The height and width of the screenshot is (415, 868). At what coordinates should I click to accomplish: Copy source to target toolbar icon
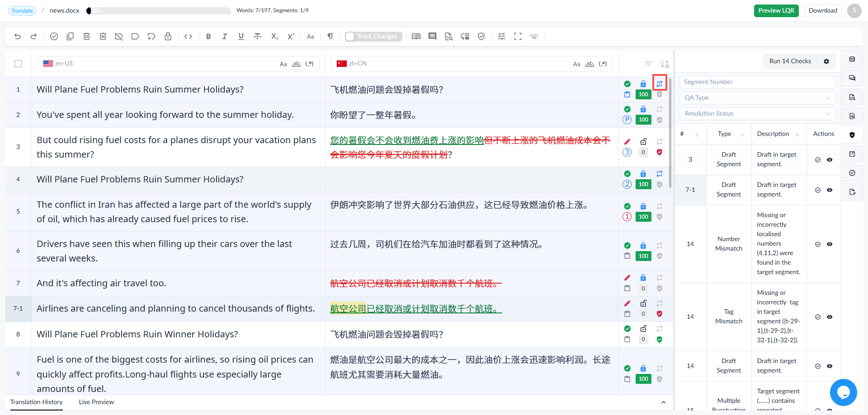click(x=70, y=36)
